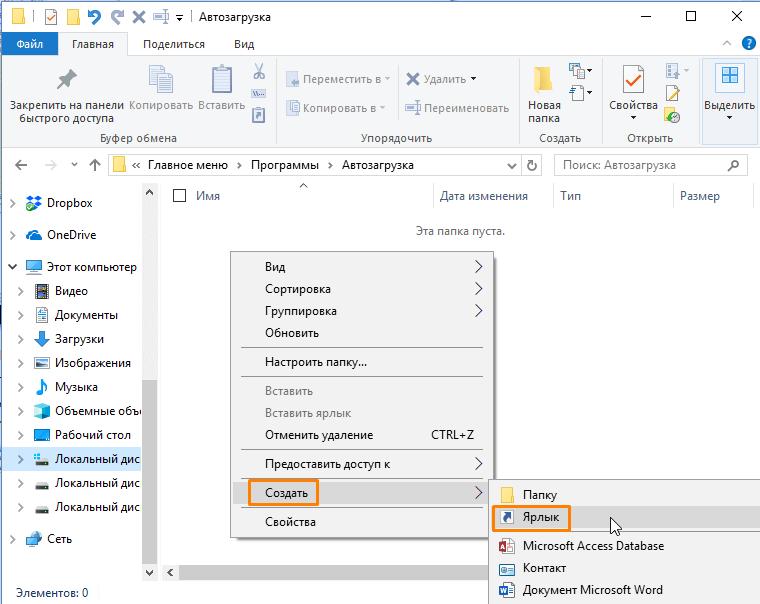Open recent locations dropdown arrow
The width and height of the screenshot is (760, 604).
[74, 165]
